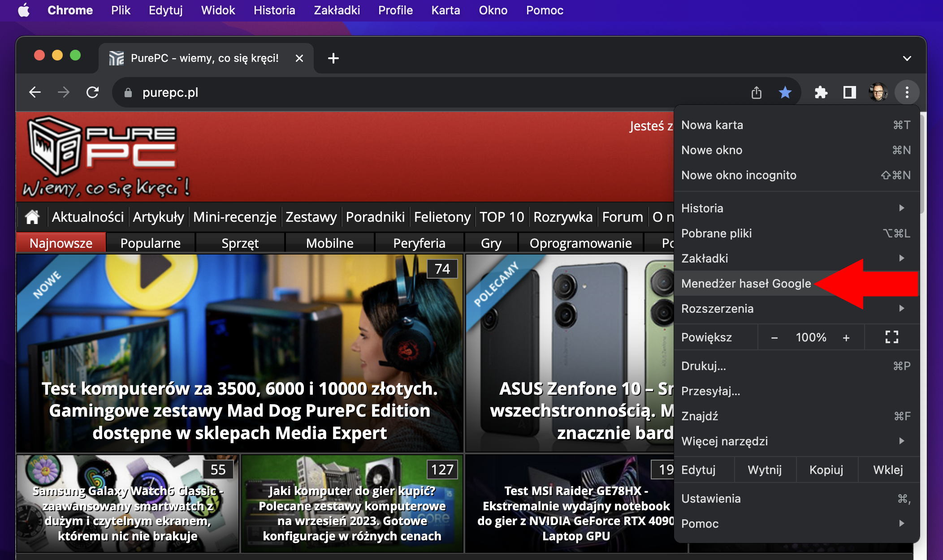943x560 pixels.
Task: Click the Apple menu logo
Action: [24, 10]
